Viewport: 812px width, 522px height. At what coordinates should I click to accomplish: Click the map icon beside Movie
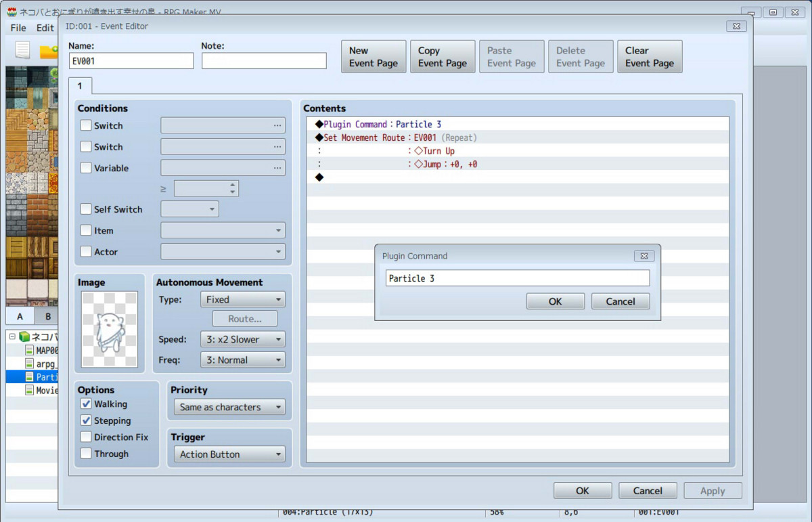[29, 391]
